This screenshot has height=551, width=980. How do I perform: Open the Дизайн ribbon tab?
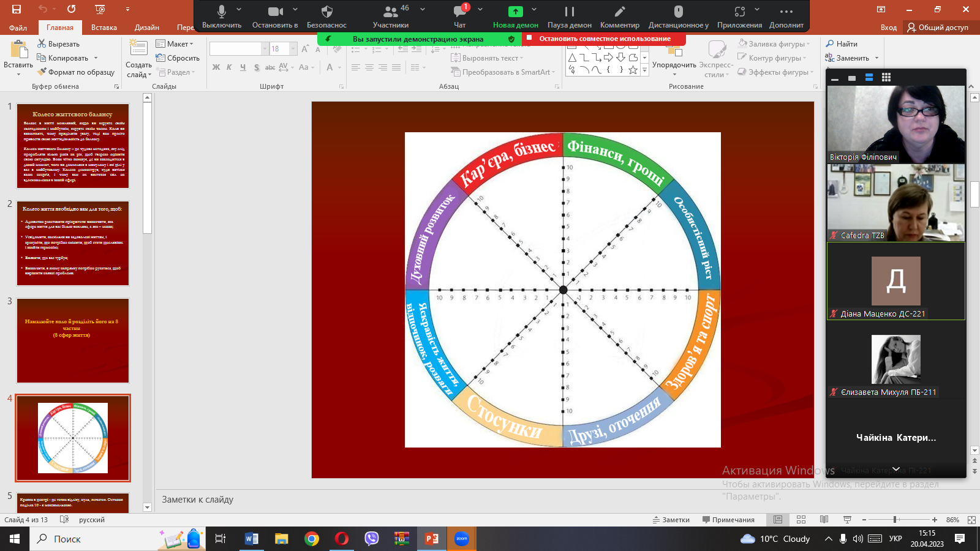click(x=146, y=28)
